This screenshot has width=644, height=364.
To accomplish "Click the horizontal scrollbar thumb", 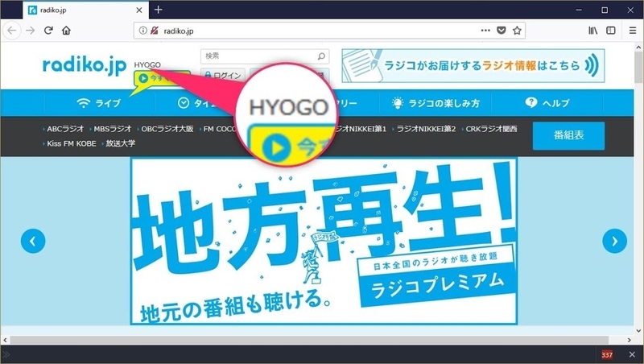I will point(309,340).
